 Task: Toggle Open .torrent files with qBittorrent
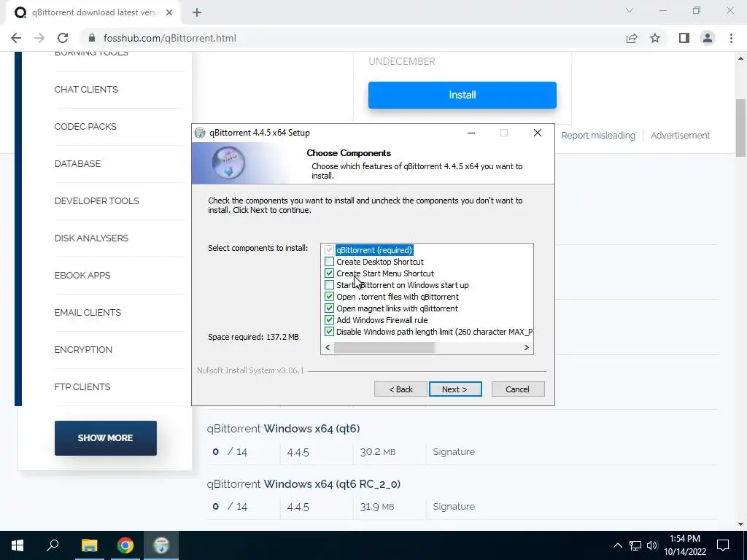click(x=329, y=297)
